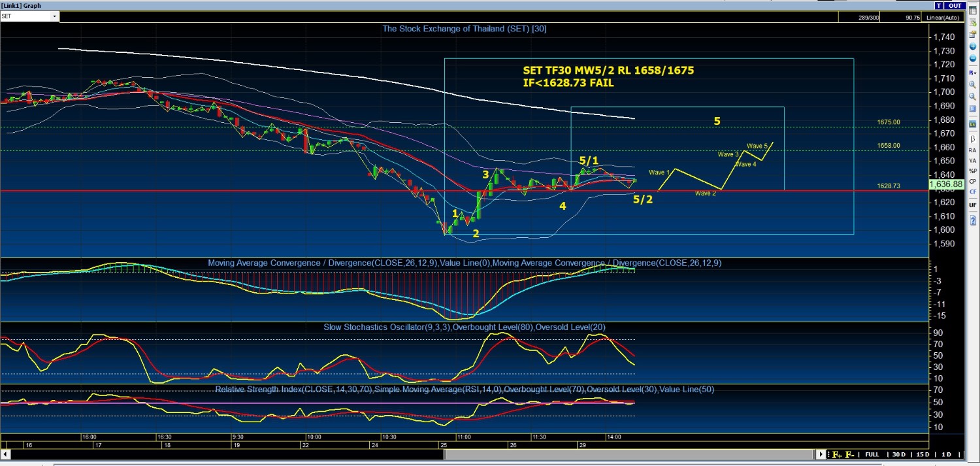Screen dimensions: 980x466
Task: Select the 1 D range button
Action: (945, 454)
